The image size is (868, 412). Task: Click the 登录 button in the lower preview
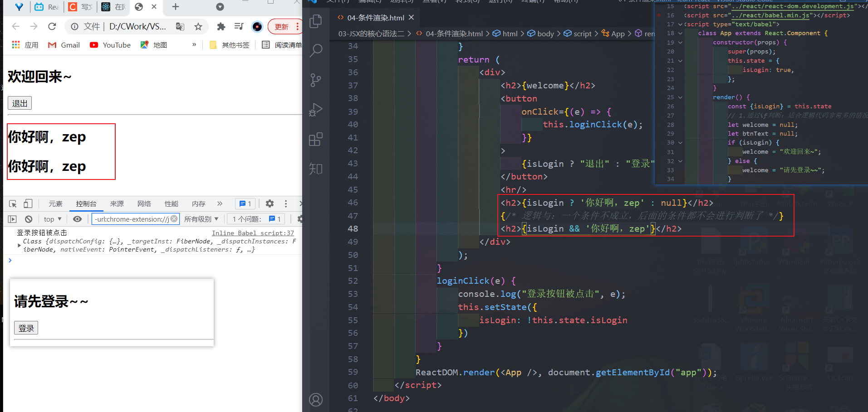(x=26, y=328)
